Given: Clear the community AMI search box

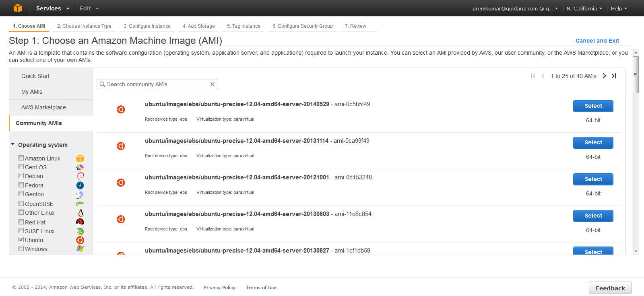Looking at the screenshot, I should (212, 84).
